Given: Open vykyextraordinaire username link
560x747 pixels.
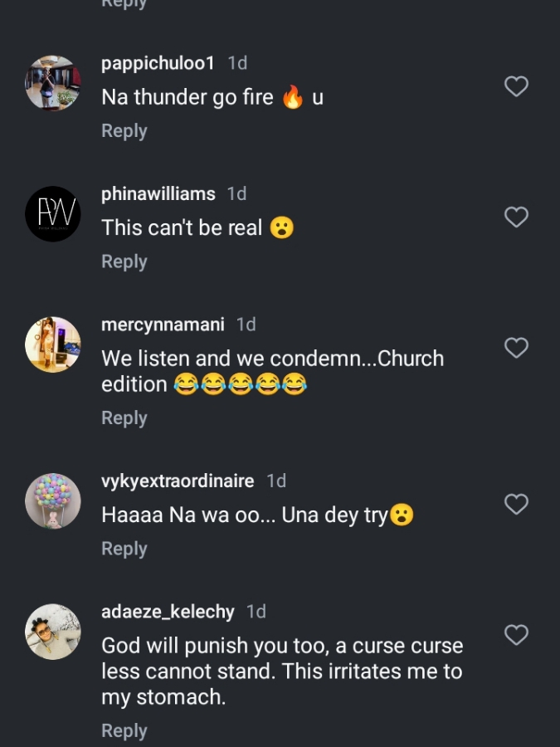Looking at the screenshot, I should (x=178, y=481).
